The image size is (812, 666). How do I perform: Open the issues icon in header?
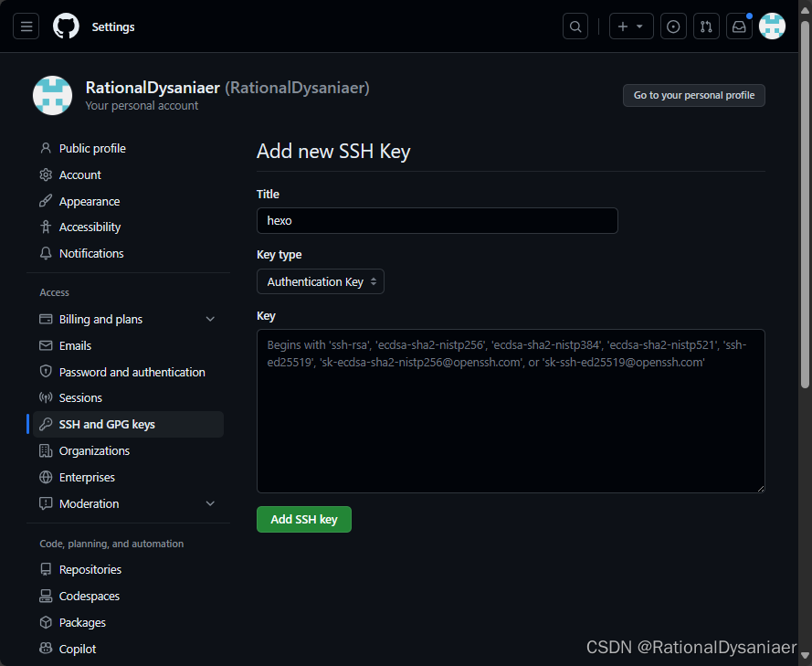[673, 26]
